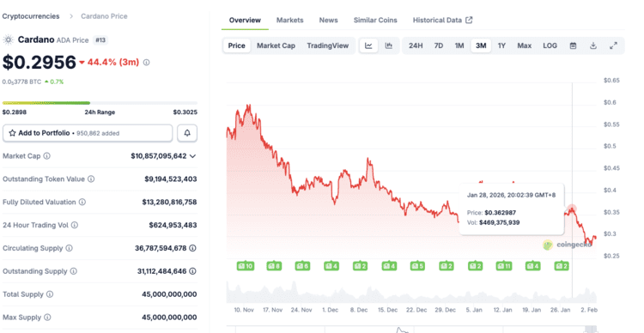Open the calendar date range picker
Viewport: 644px width, 333px height.
pos(573,45)
